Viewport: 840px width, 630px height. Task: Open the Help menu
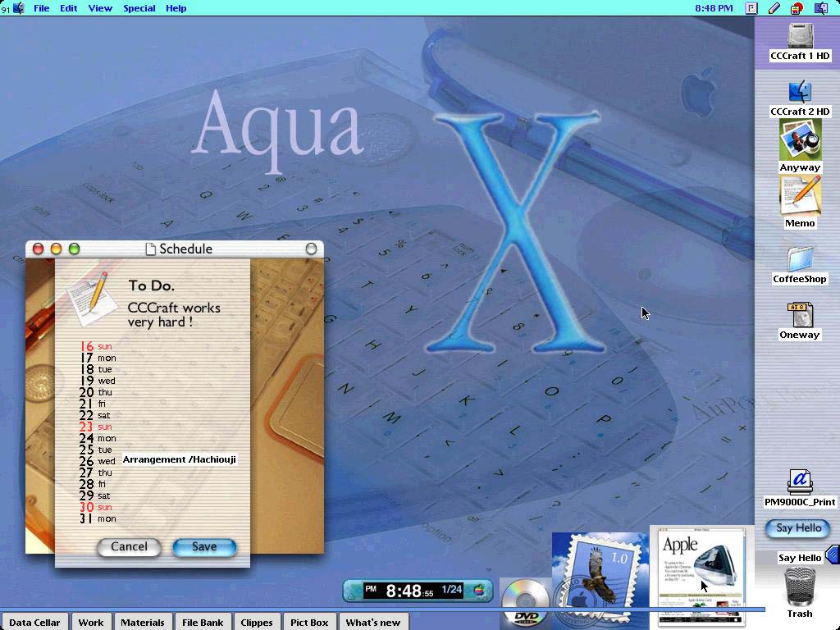click(x=176, y=8)
